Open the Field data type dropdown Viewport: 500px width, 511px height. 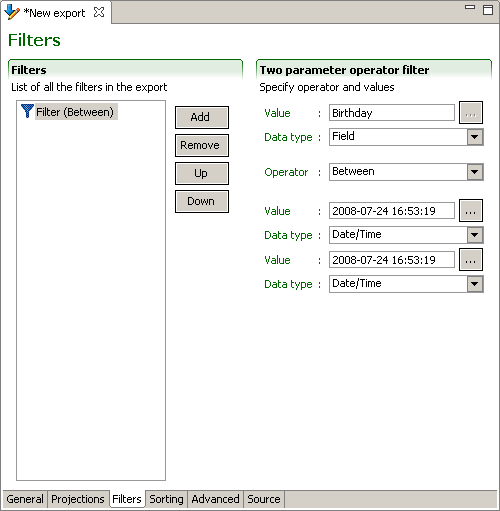(x=475, y=137)
